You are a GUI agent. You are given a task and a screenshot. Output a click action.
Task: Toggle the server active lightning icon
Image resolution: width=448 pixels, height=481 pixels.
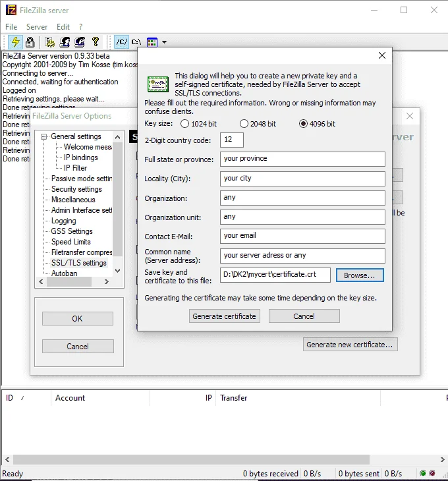click(15, 42)
